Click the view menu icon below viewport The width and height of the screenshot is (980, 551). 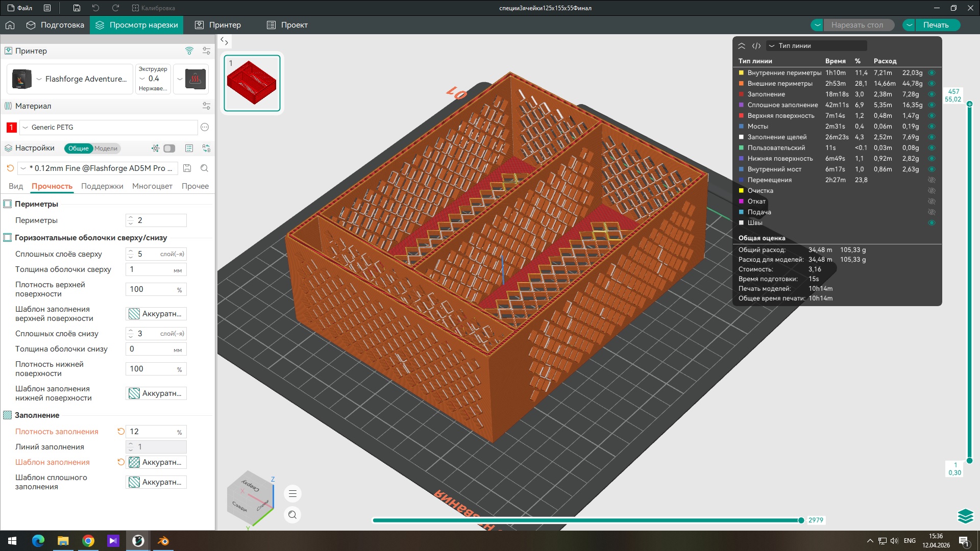click(x=292, y=493)
